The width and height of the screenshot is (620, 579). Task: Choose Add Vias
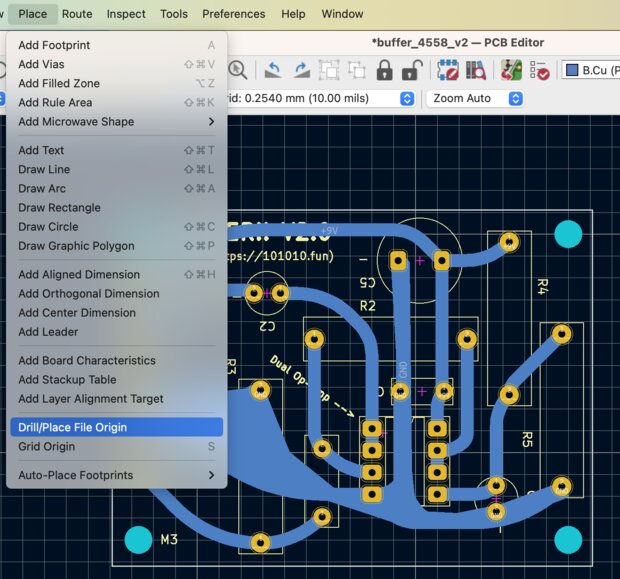click(117, 64)
